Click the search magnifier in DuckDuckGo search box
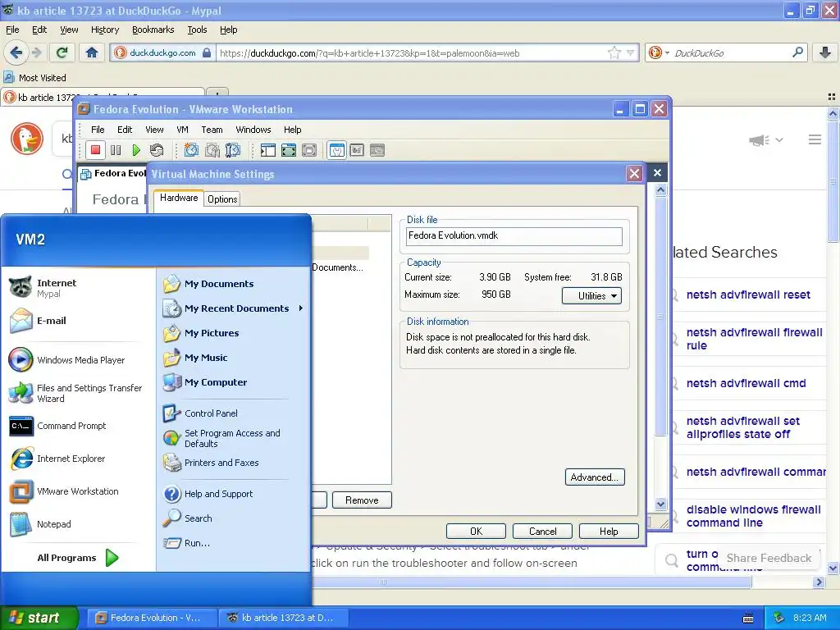Screen dimensions: 840x630 (x=797, y=52)
